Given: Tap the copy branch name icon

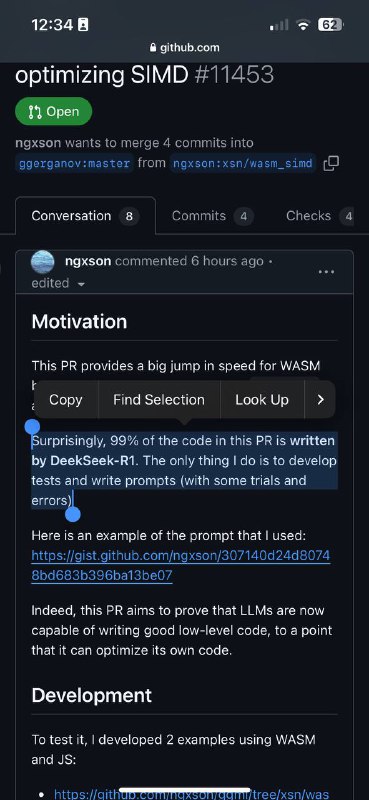Looking at the screenshot, I should pyautogui.click(x=331, y=163).
